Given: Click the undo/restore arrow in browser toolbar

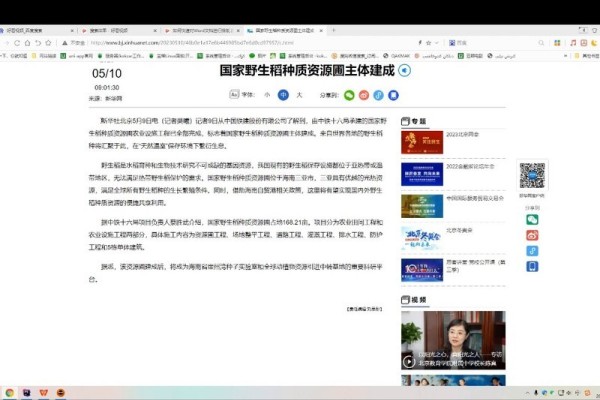Looking at the screenshot, I should coord(38,43).
